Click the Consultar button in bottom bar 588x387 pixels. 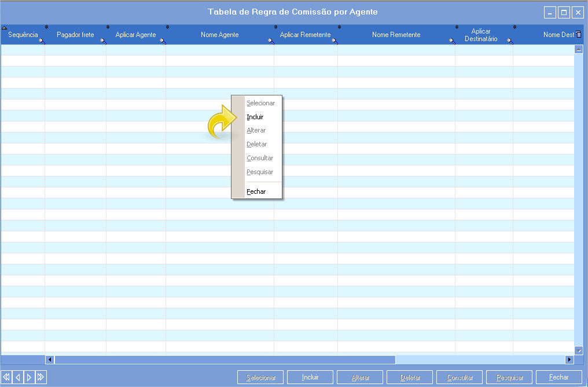click(460, 377)
